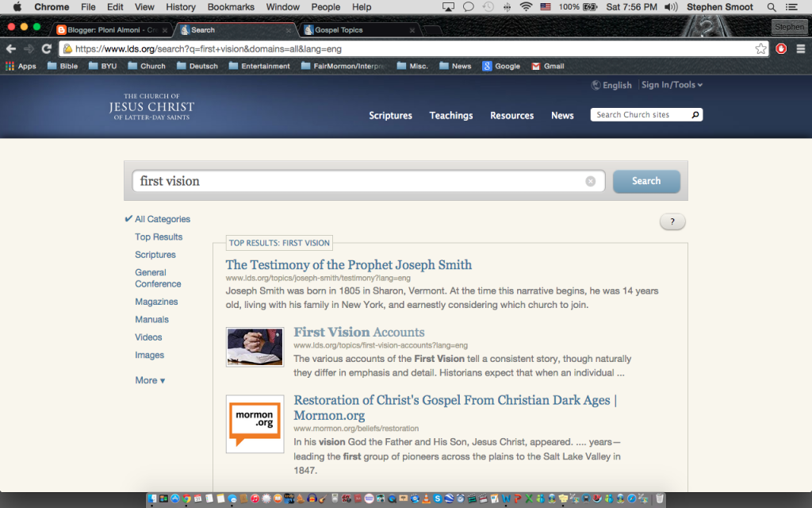Click the Time Machine icon in the menu bar
This screenshot has height=508, width=812.
(x=488, y=6)
